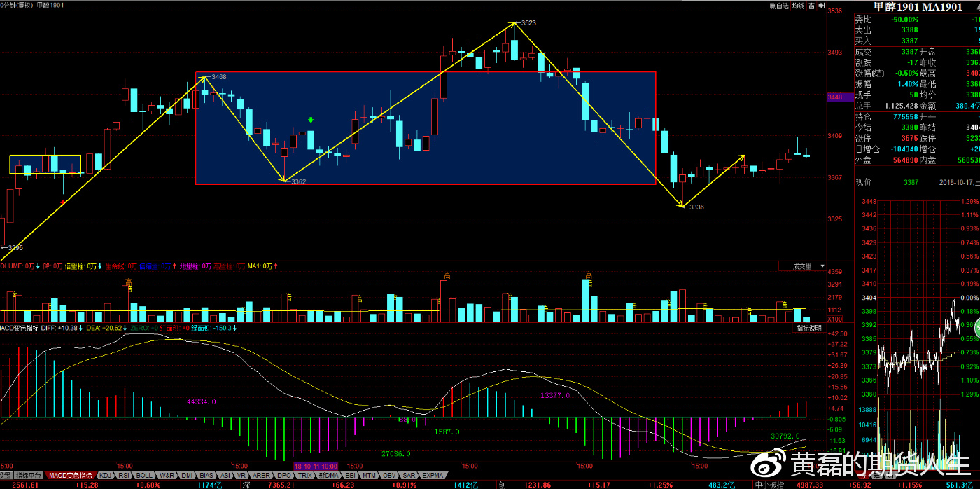Click the 持仓 value 775558
The height and width of the screenshot is (489, 980).
click(905, 117)
